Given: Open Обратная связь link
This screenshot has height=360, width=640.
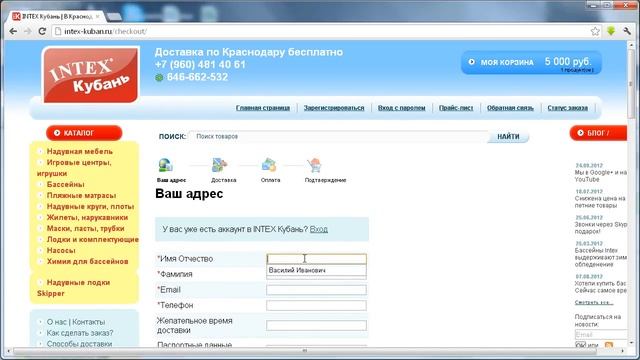Looking at the screenshot, I should pyautogui.click(x=510, y=108).
